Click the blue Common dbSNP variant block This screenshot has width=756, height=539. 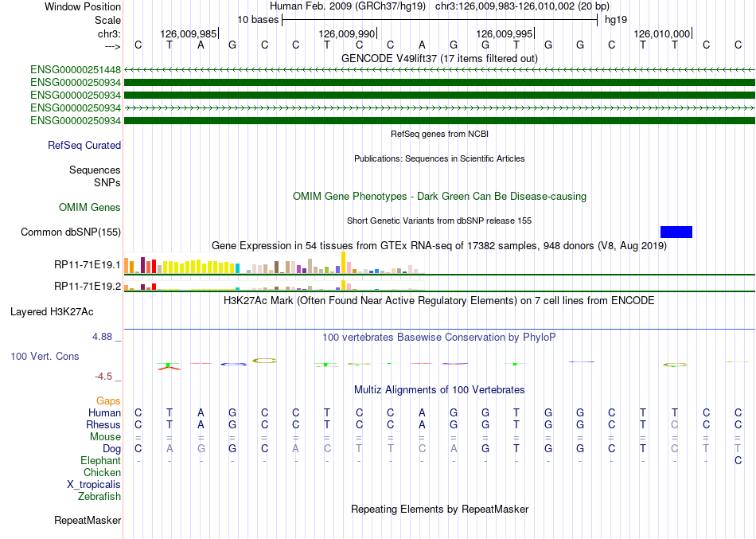click(676, 232)
